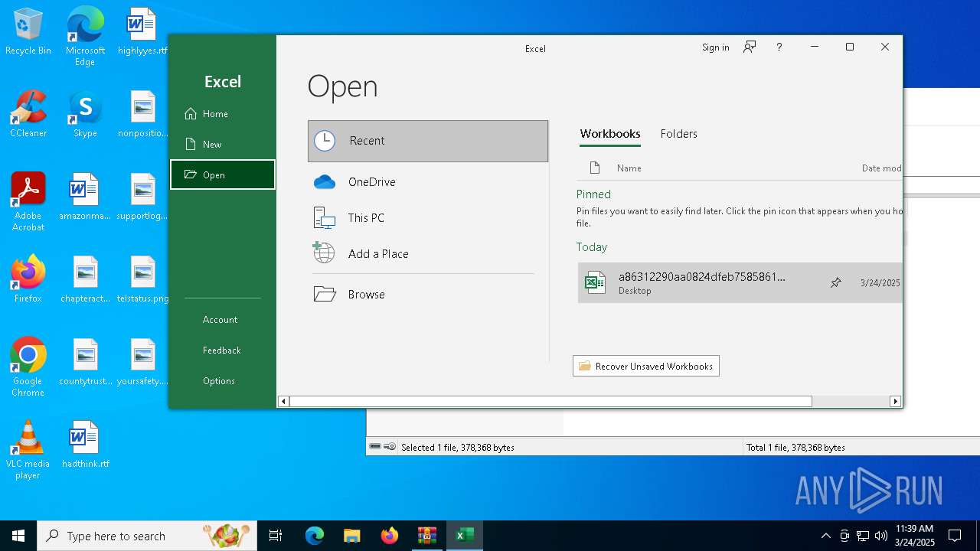This screenshot has width=980, height=551.
Task: Select the Firefox desktop shortcut
Action: (x=28, y=280)
